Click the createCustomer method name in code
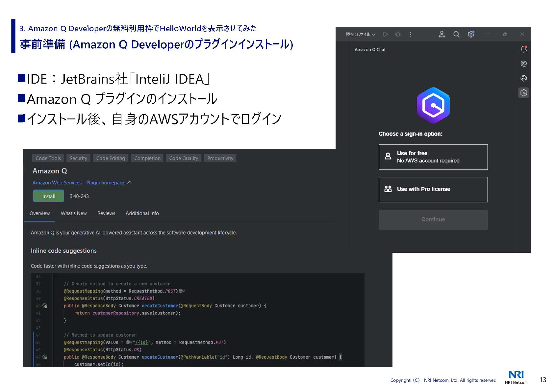Screen dimensions: 554x392 coord(160,306)
